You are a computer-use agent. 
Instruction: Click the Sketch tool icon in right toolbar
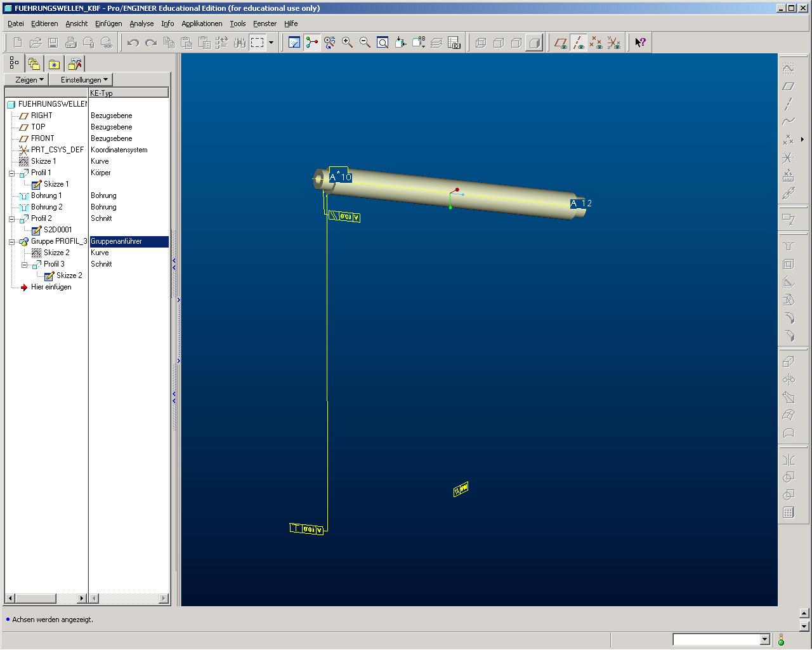pyautogui.click(x=789, y=68)
